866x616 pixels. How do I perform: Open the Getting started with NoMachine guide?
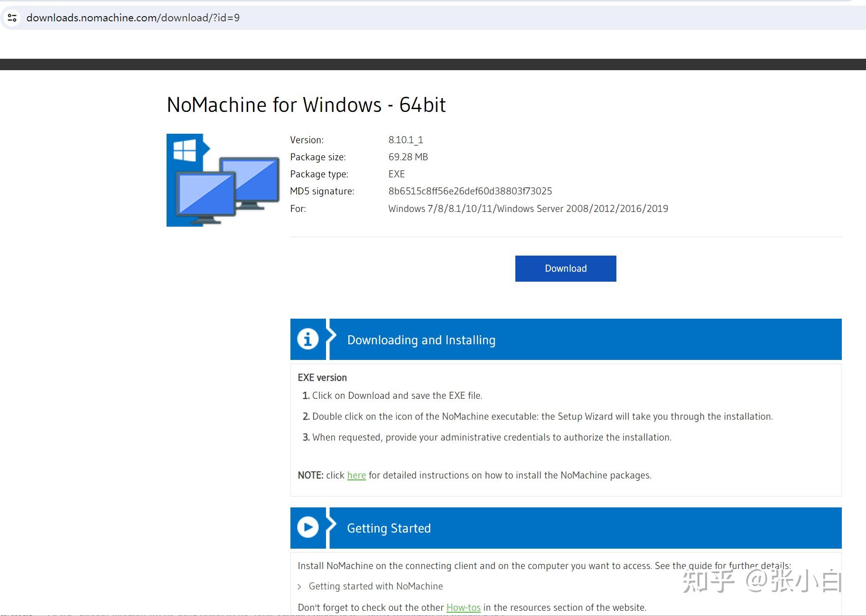click(x=376, y=586)
